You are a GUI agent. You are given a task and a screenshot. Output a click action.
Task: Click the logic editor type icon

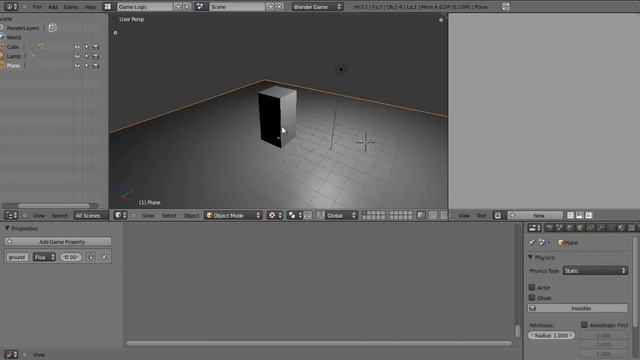coord(11,355)
